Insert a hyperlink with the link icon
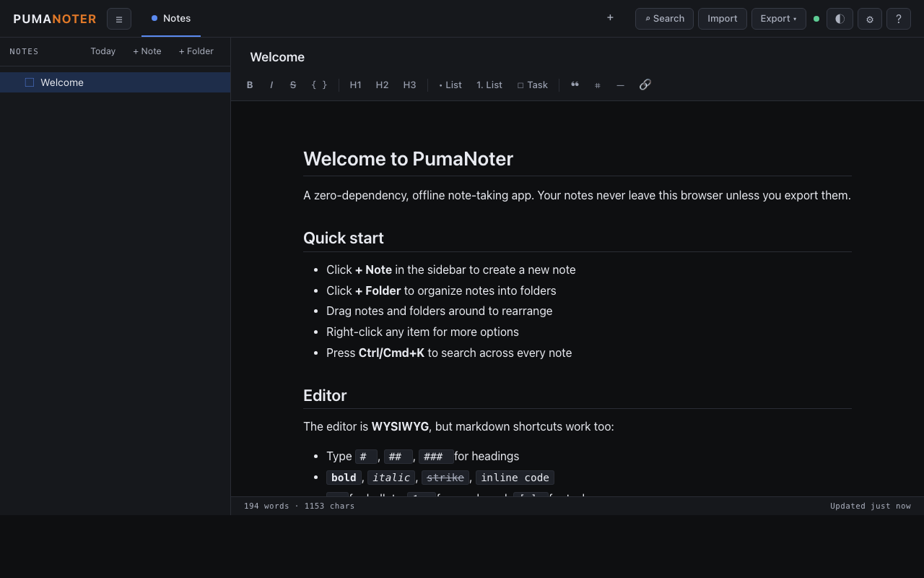Image resolution: width=924 pixels, height=578 pixels. 645,85
